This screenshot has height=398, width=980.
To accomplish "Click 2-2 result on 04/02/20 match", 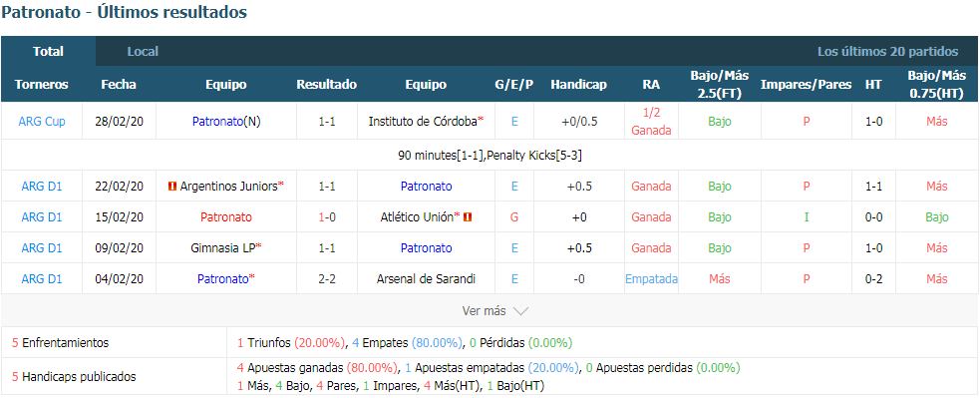I will point(326,279).
